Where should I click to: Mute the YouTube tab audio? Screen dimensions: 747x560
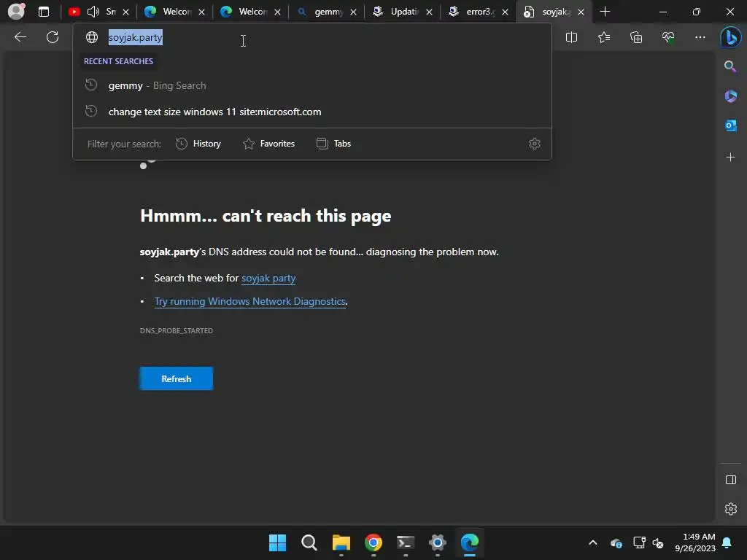tap(93, 12)
